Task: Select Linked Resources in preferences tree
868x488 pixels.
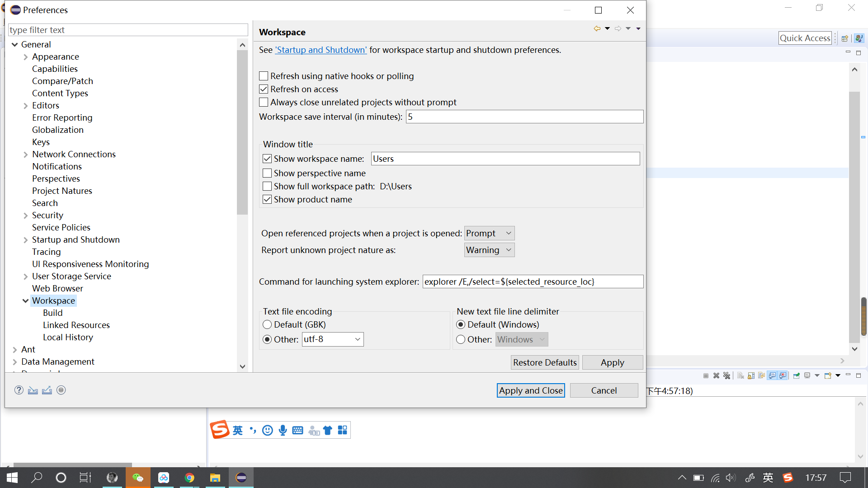Action: click(76, 325)
